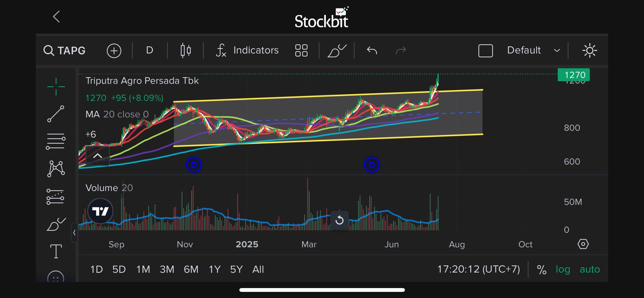
Task: Open the emoji icons tool
Action: click(x=55, y=277)
